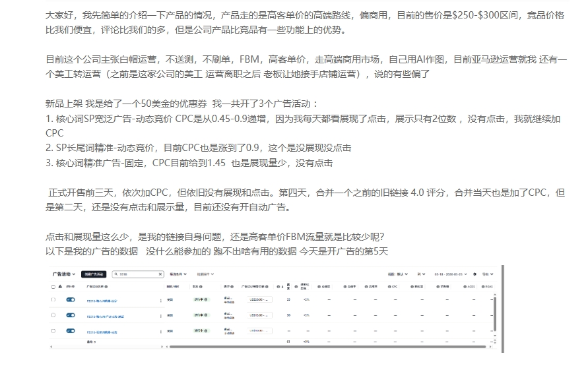Click the info icon beside the budget column header

pyautogui.click(x=267, y=287)
